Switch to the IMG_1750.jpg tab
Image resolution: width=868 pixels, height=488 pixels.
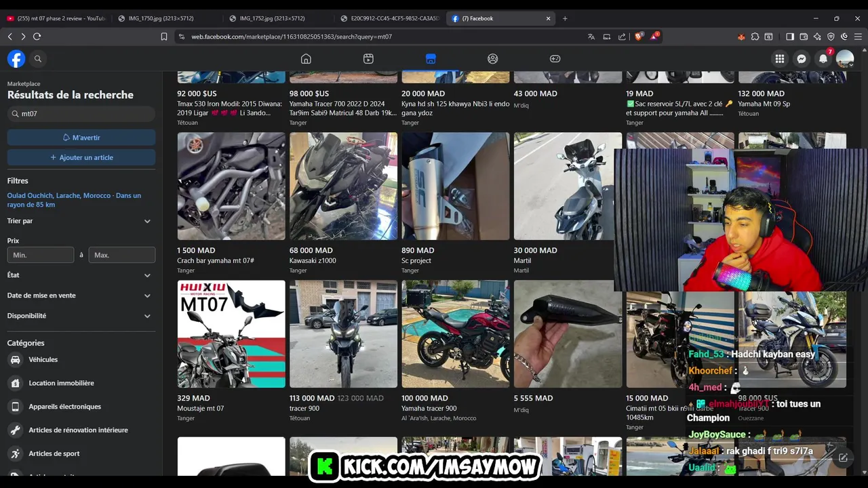point(166,18)
